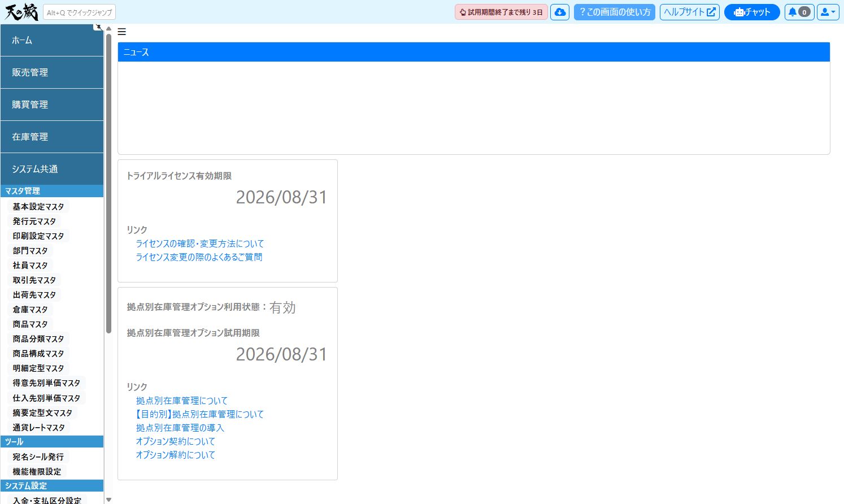Open link オプション解約について
This screenshot has width=844, height=504.
[x=176, y=455]
